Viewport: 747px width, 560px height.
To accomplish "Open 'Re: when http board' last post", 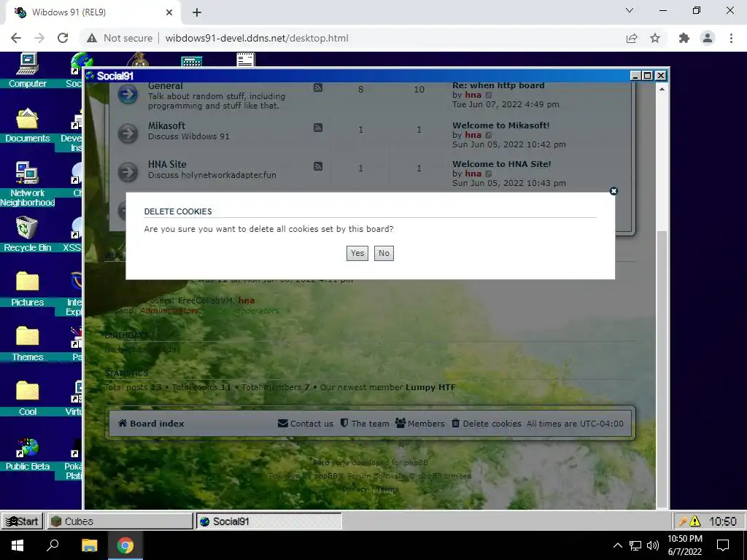I will coord(498,86).
